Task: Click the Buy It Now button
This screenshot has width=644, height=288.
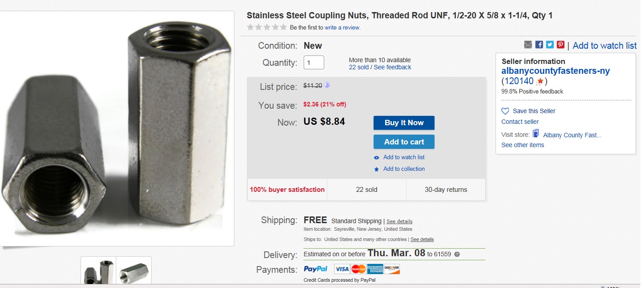Action: (x=404, y=123)
